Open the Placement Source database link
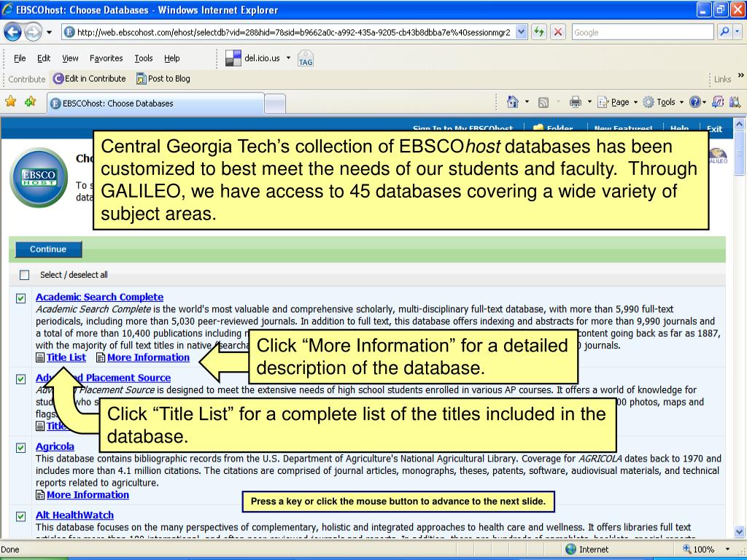 pyautogui.click(x=103, y=378)
